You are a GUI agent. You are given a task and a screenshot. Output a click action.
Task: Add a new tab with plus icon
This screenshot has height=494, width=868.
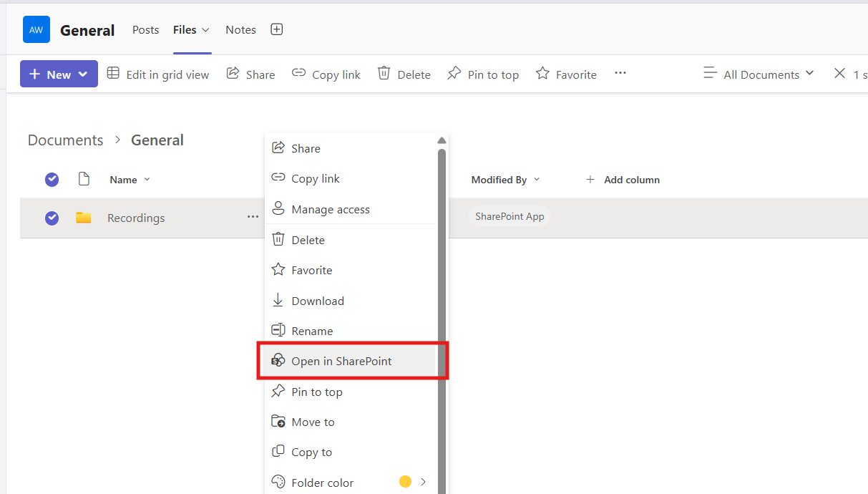277,29
